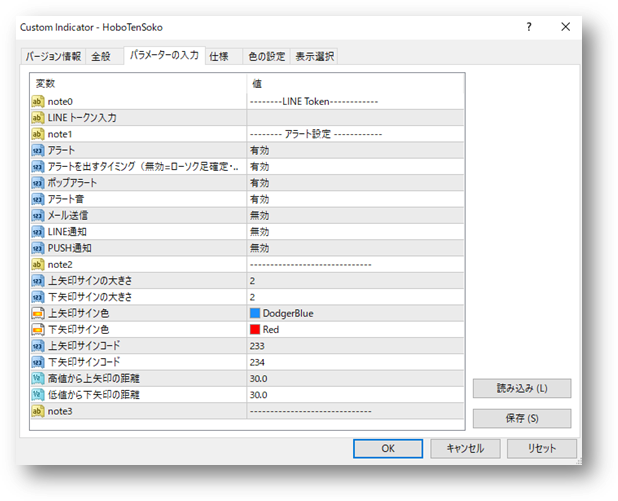This screenshot has width=618, height=501.
Task: Click the icon beside 上矢印サインコード
Action: coord(37,346)
